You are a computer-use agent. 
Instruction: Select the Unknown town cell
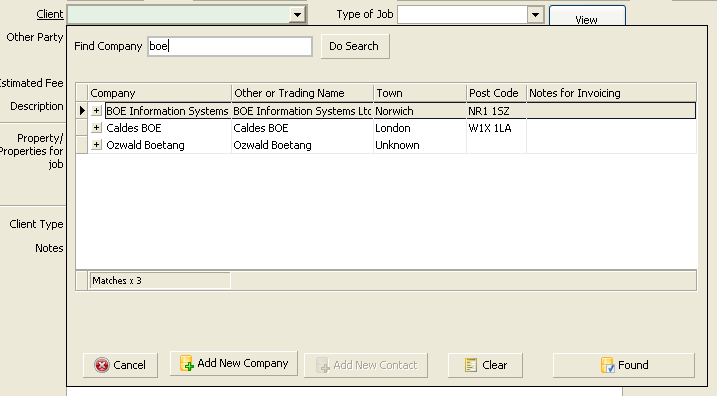420,145
